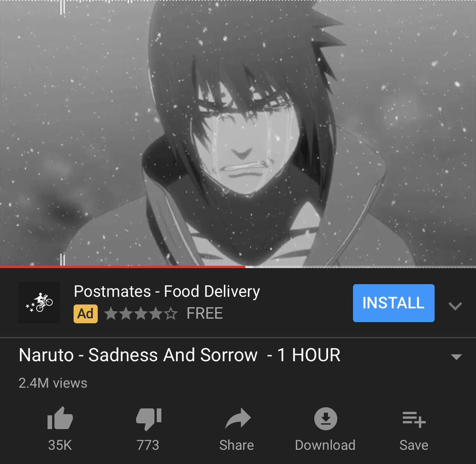Click the yellow Ad badge
Screen dimensions: 476x464
85,314
